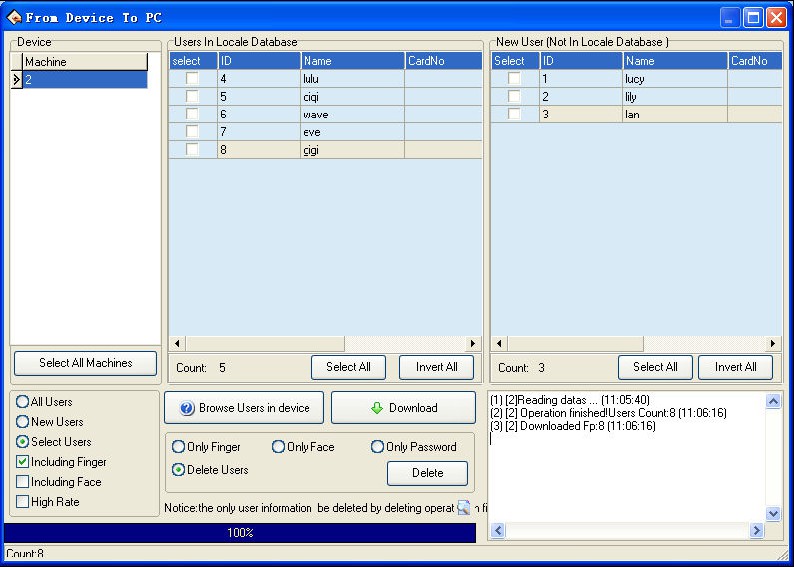Choose the All Users radio option
794x567 pixels.
(x=22, y=402)
